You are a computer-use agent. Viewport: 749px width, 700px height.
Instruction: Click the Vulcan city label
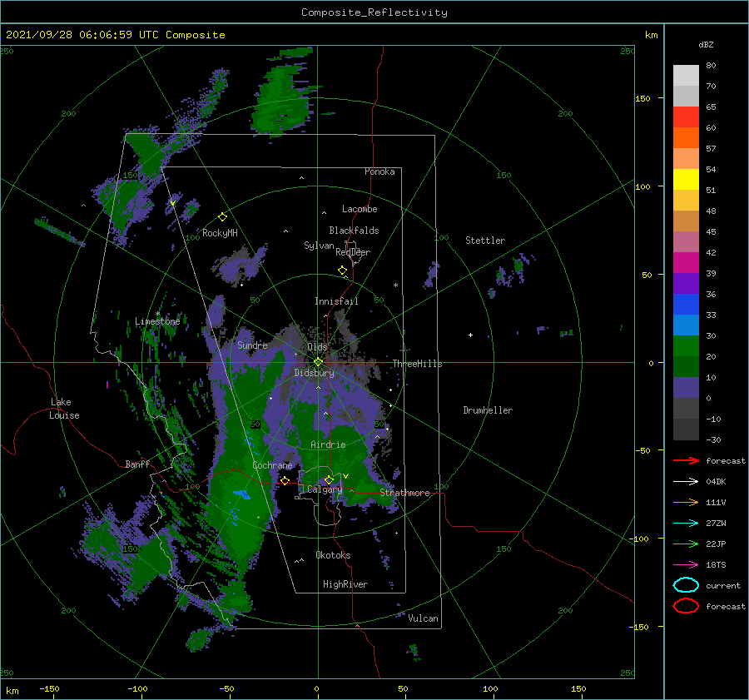[423, 618]
